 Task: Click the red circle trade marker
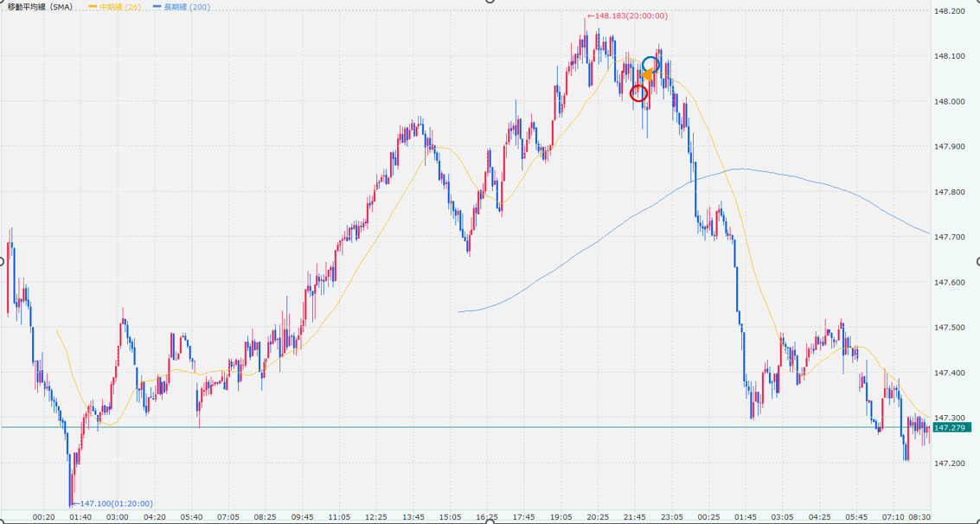[638, 93]
